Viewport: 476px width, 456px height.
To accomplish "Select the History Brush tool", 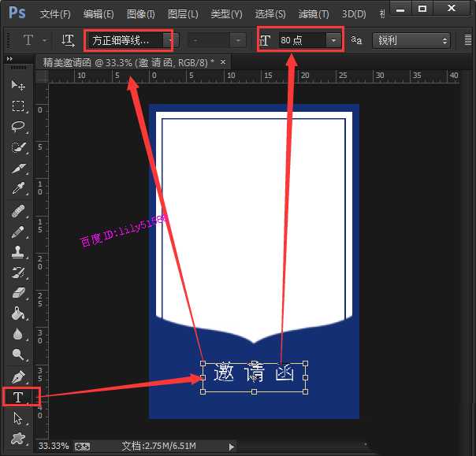I will pos(18,272).
